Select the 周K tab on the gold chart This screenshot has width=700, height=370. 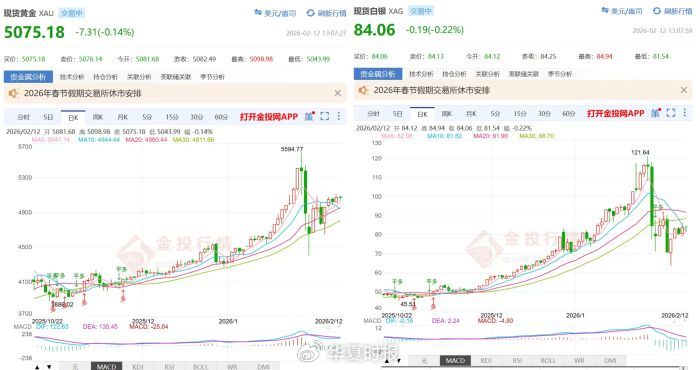pyautogui.click(x=98, y=117)
